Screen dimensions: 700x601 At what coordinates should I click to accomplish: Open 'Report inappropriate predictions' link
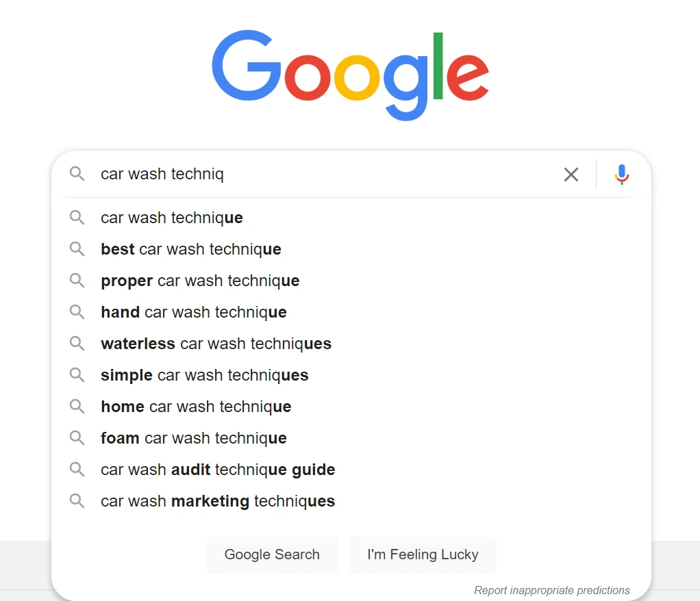[552, 590]
